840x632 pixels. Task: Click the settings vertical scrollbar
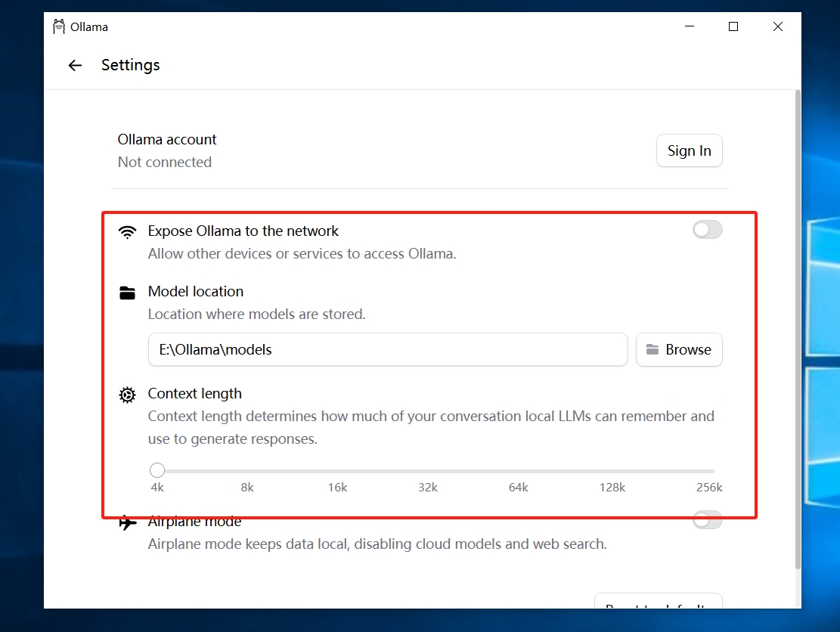point(798,330)
